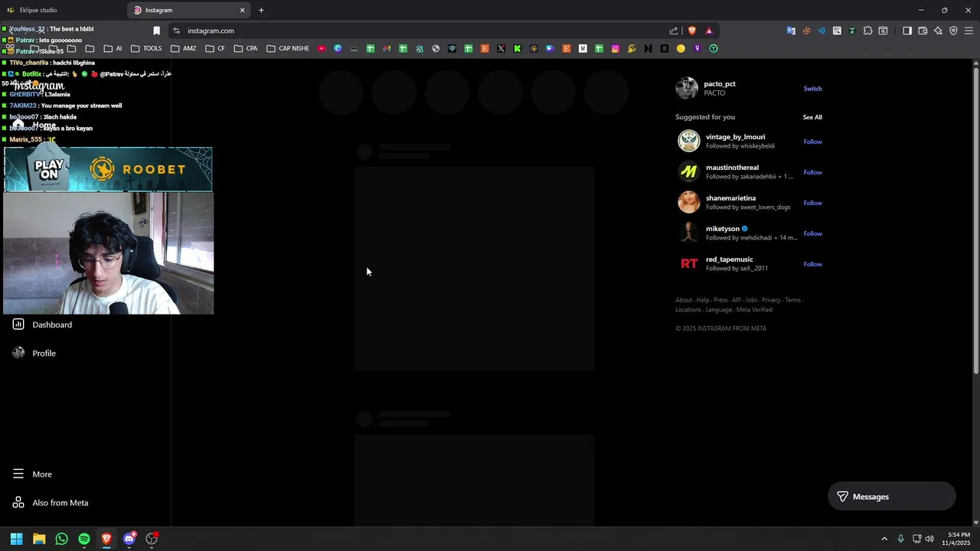The height and width of the screenshot is (551, 980).
Task: Click the Help footer link
Action: [703, 300]
